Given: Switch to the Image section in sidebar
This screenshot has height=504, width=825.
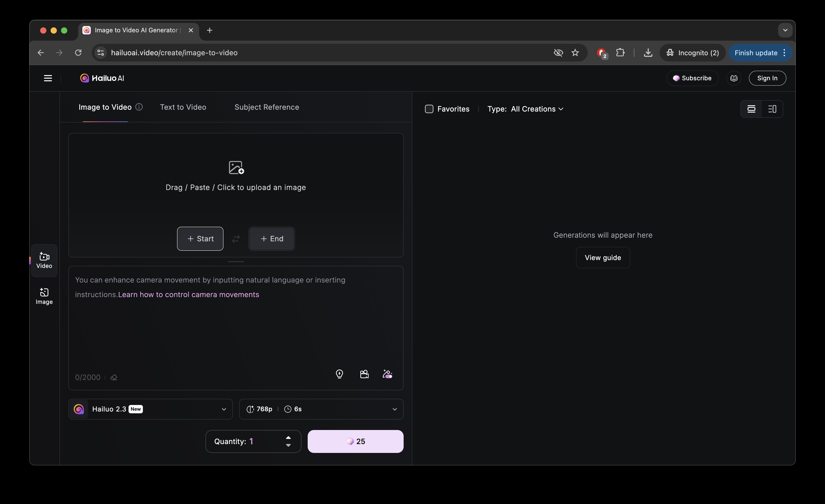Looking at the screenshot, I should [x=44, y=296].
